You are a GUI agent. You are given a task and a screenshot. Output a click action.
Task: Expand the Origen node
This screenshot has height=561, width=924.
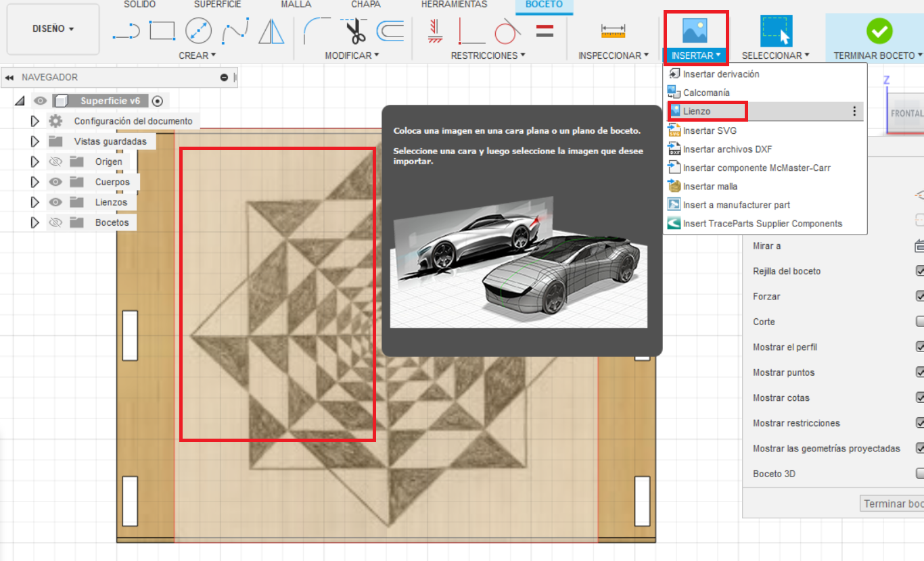point(35,162)
